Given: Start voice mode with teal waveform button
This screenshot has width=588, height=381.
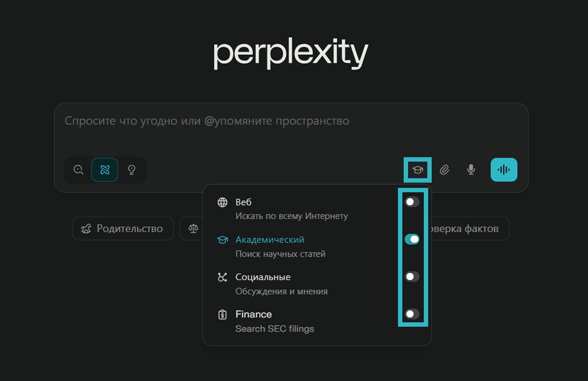Looking at the screenshot, I should coord(503,169).
